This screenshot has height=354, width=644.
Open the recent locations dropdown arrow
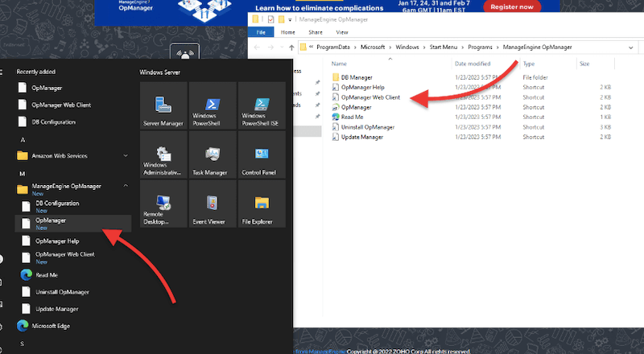[282, 47]
